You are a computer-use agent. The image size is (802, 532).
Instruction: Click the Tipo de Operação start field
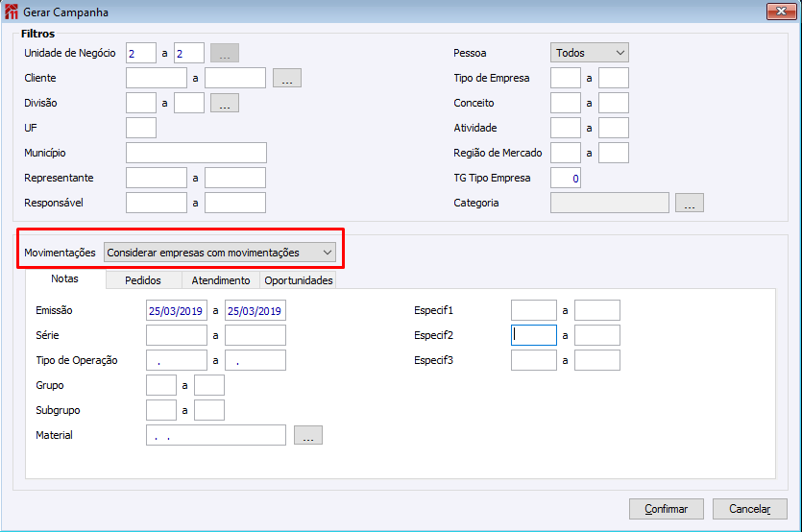coord(177,360)
